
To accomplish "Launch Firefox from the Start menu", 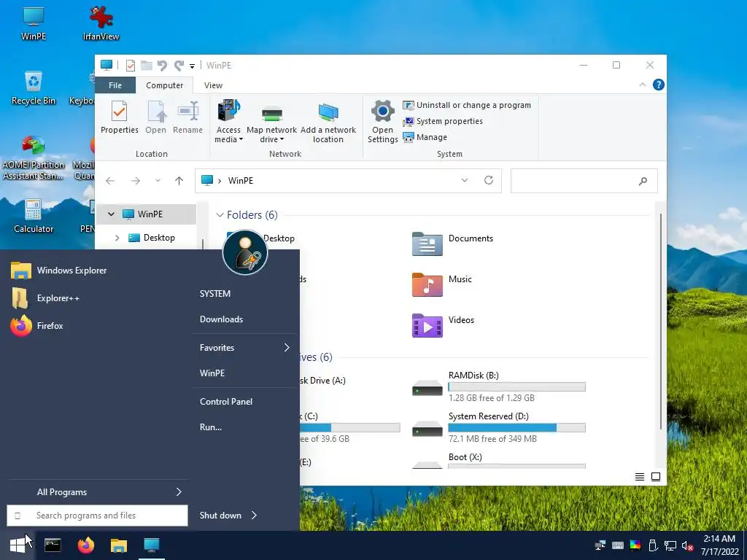I will (x=96, y=326).
